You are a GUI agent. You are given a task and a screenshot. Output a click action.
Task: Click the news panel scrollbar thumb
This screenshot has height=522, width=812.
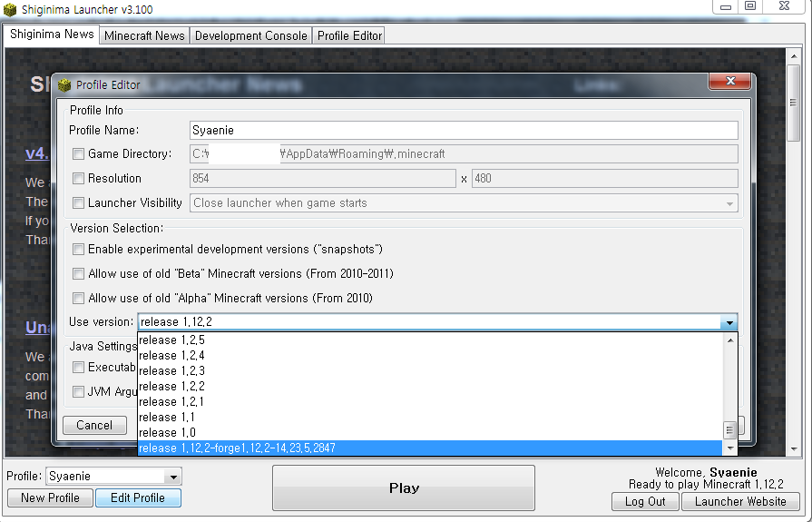click(793, 103)
